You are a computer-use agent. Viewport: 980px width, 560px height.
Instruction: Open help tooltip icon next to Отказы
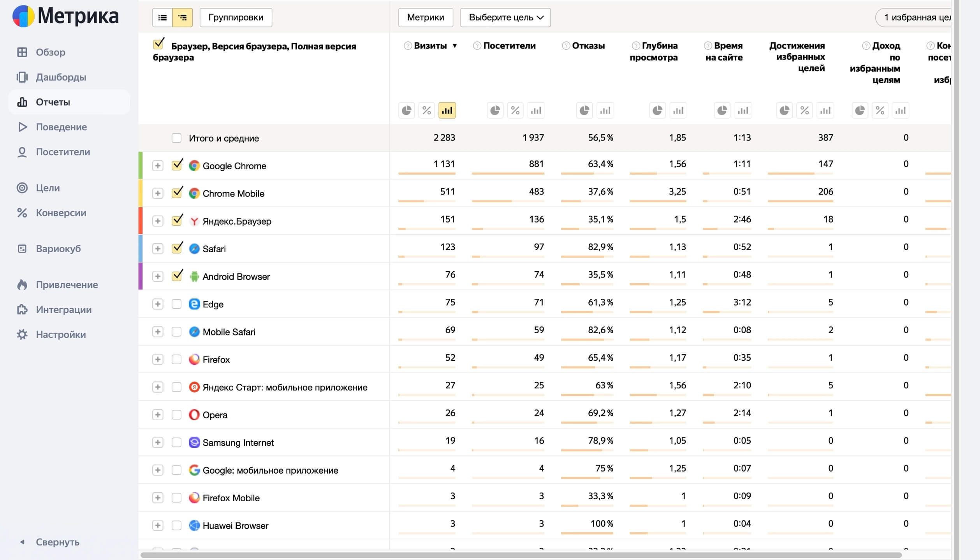(x=566, y=46)
